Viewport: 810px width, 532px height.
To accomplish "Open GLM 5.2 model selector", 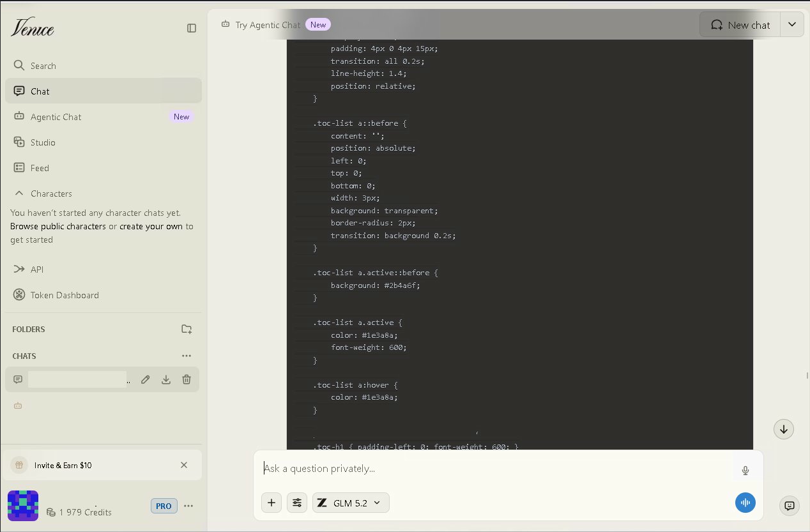I will (x=351, y=503).
